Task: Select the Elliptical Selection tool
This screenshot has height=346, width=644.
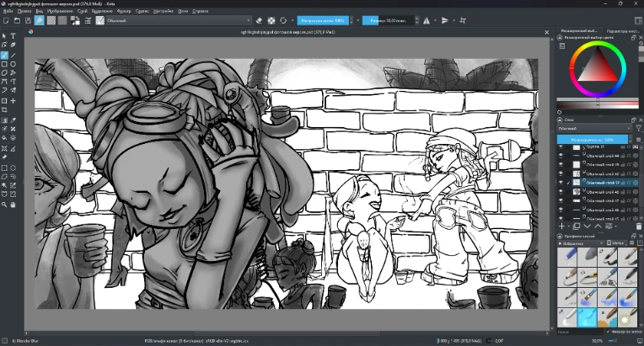Action: tap(13, 168)
